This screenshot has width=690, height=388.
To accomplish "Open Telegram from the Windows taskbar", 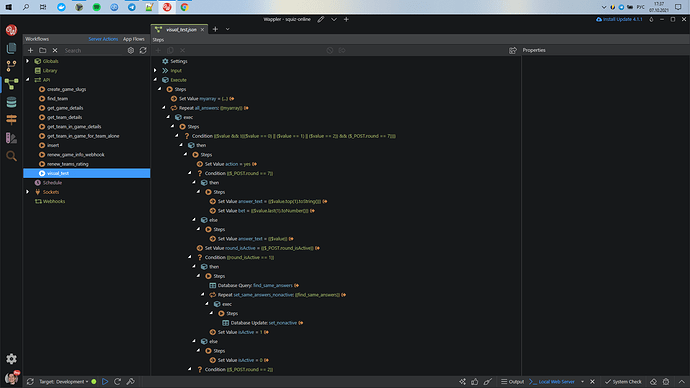I will [132, 7].
